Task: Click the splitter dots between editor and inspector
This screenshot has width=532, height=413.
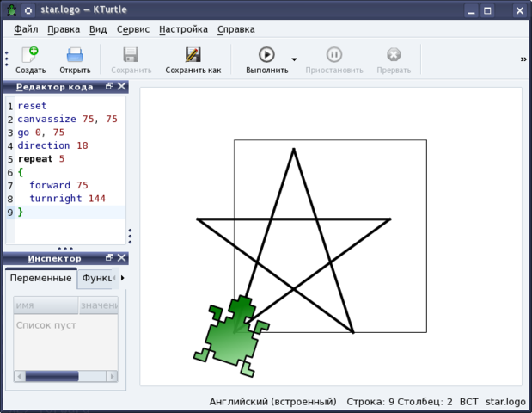Action: (65, 249)
